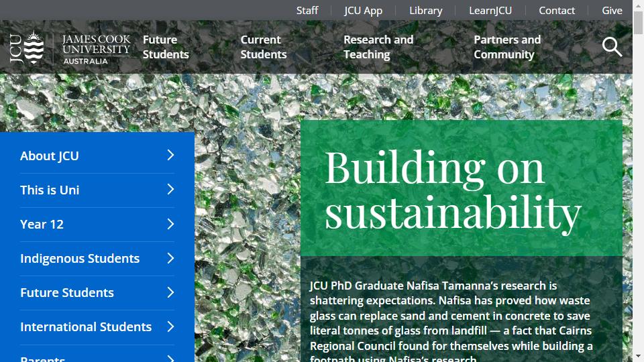Select Indigenous Students in the sidebar

80,259
